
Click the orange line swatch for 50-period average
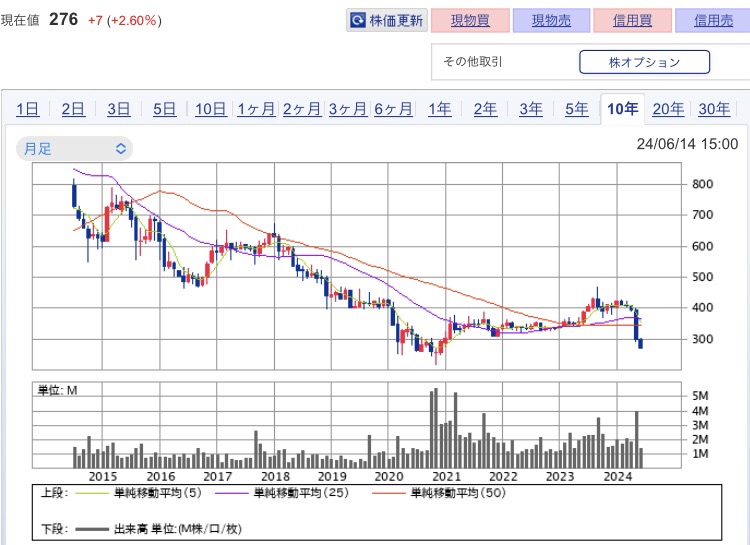click(388, 493)
